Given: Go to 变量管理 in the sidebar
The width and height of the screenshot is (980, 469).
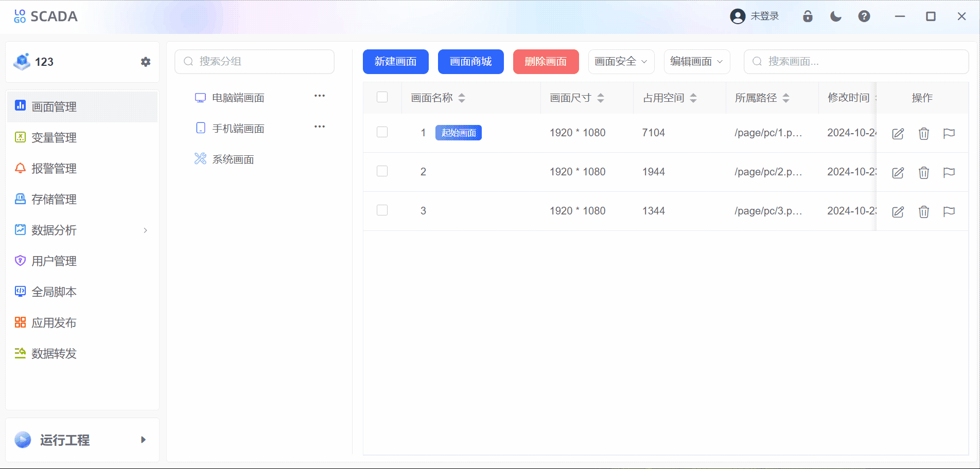Looking at the screenshot, I should click(x=54, y=138).
